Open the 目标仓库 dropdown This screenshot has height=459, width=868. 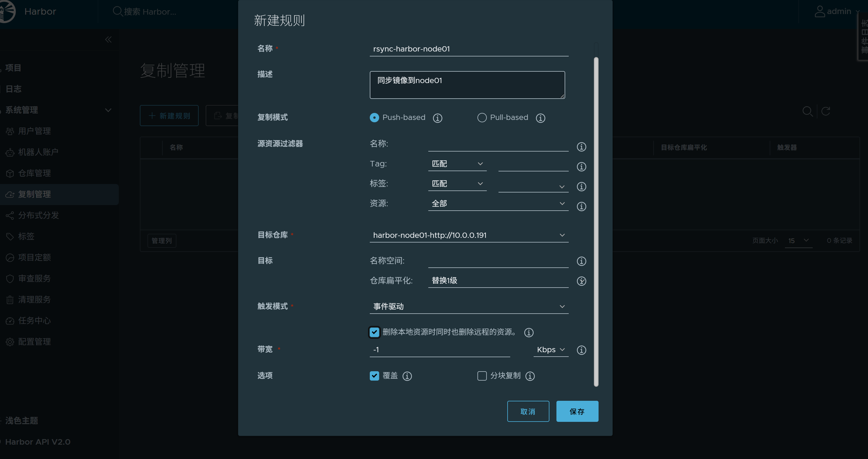point(469,235)
